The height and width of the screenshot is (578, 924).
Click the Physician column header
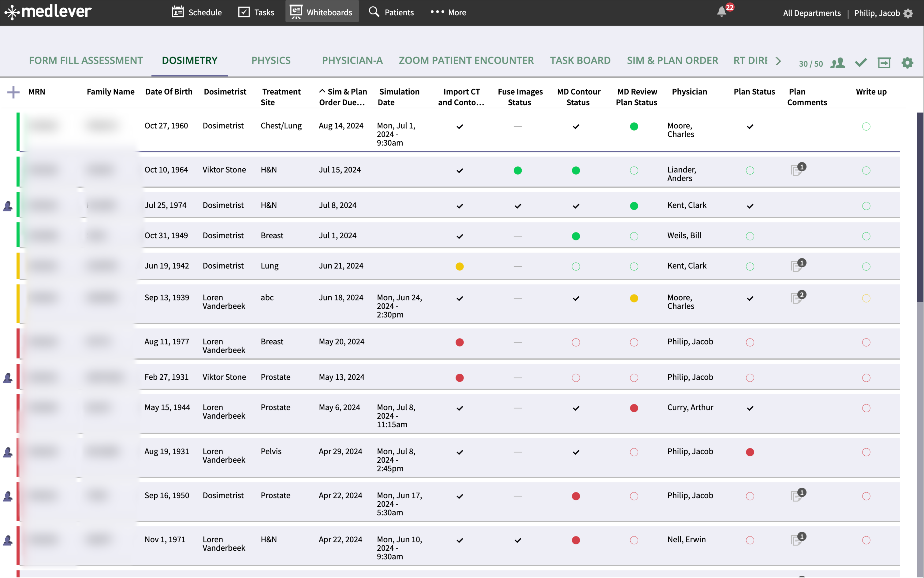689,92
